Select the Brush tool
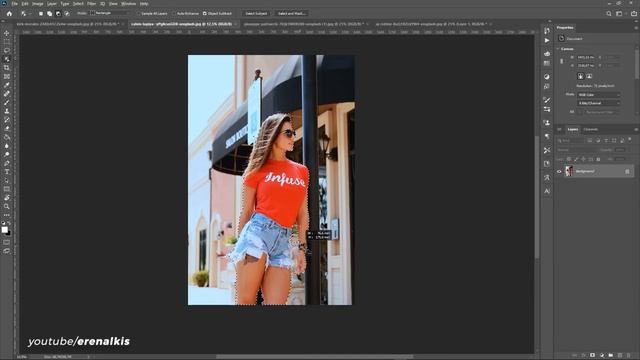Image resolution: width=640 pixels, height=360 pixels. [x=7, y=102]
